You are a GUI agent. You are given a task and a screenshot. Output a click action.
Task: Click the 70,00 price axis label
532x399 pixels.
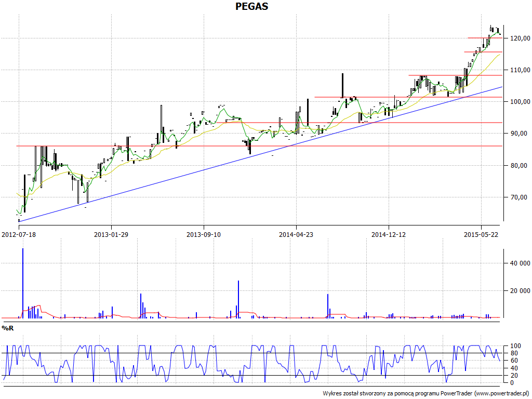tap(520, 197)
